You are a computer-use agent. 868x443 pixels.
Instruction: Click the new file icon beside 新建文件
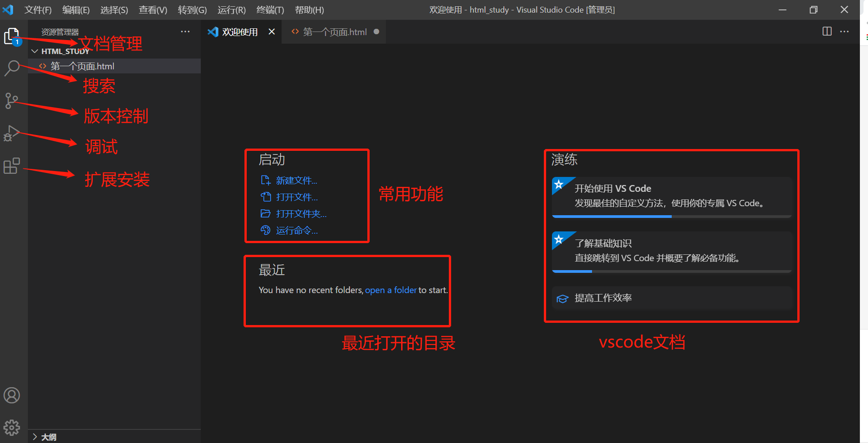[x=266, y=181]
